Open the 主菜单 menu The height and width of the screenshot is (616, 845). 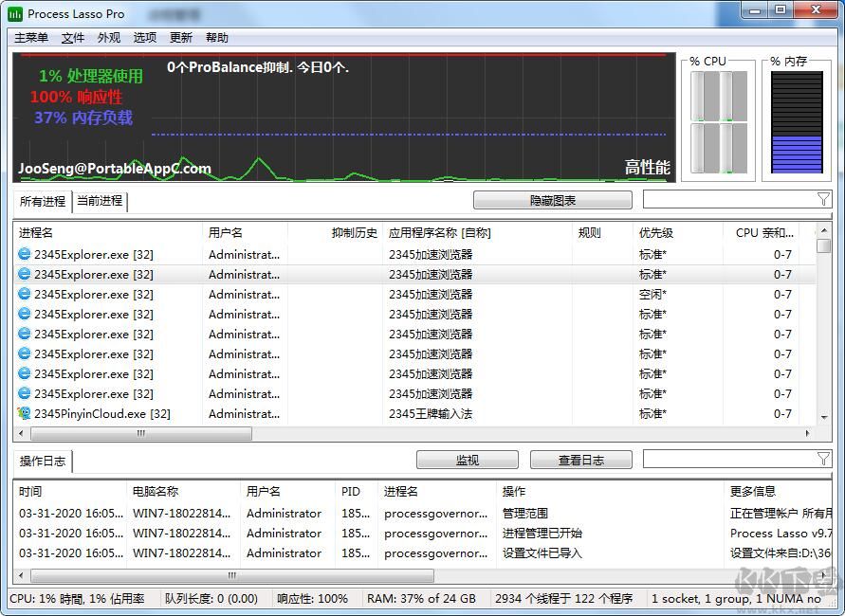31,37
